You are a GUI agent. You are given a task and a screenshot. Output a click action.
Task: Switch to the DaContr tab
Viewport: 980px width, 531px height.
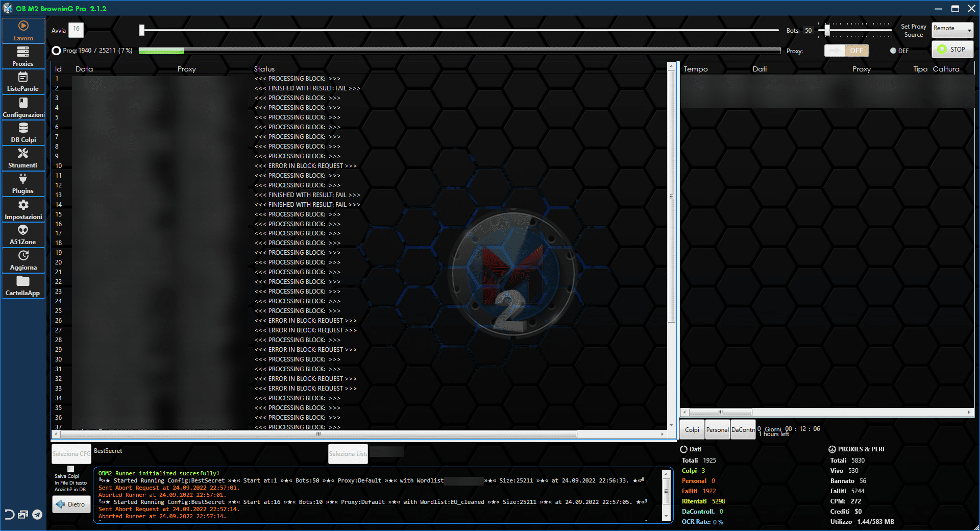click(x=743, y=430)
